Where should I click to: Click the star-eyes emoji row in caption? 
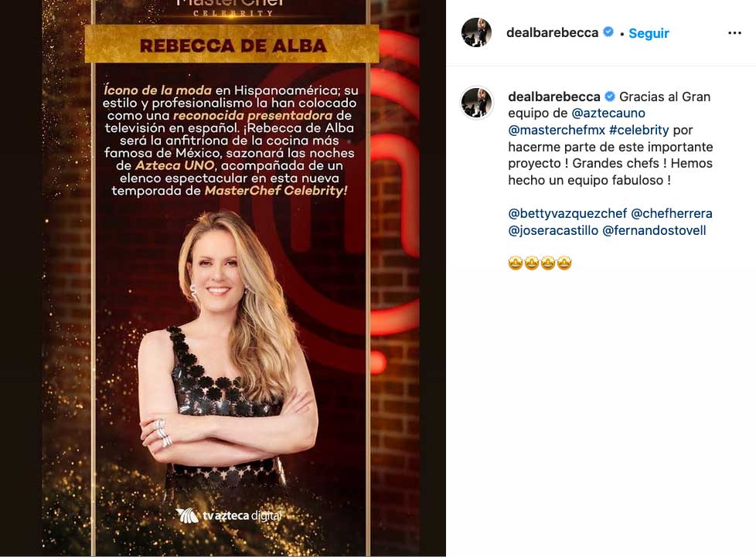pyautogui.click(x=540, y=263)
